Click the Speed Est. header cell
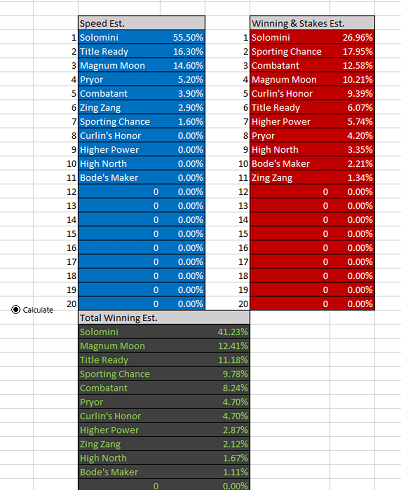The image size is (401, 490). 142,23
